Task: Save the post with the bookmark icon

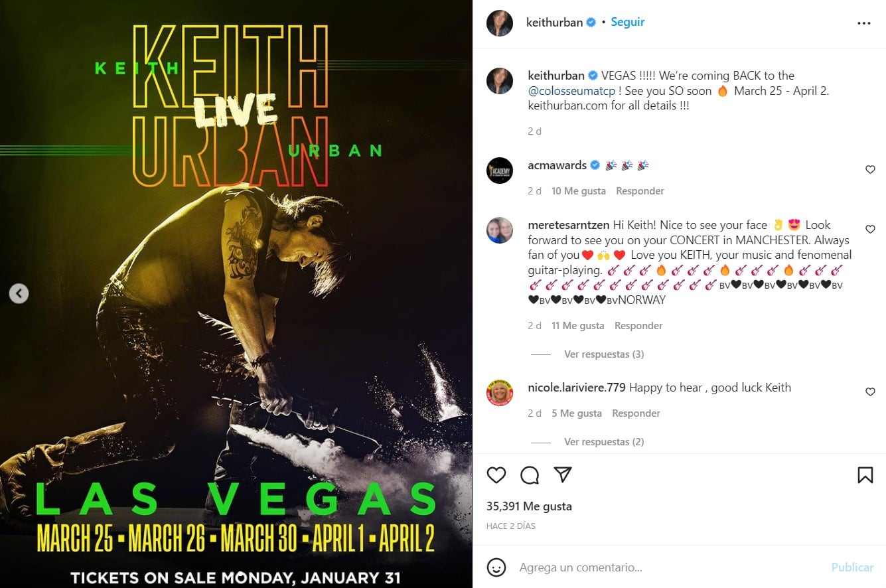Action: pyautogui.click(x=865, y=475)
